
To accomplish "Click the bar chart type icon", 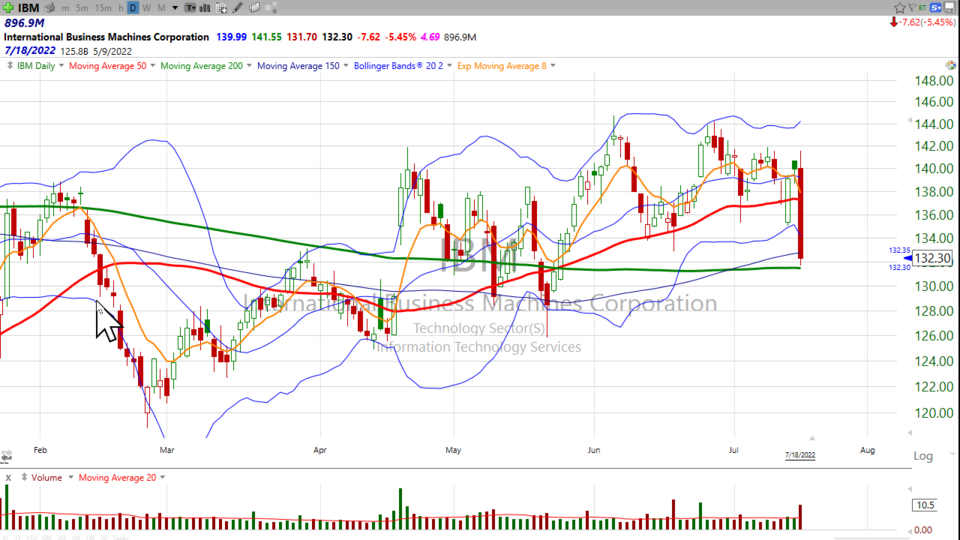I will click(204, 8).
